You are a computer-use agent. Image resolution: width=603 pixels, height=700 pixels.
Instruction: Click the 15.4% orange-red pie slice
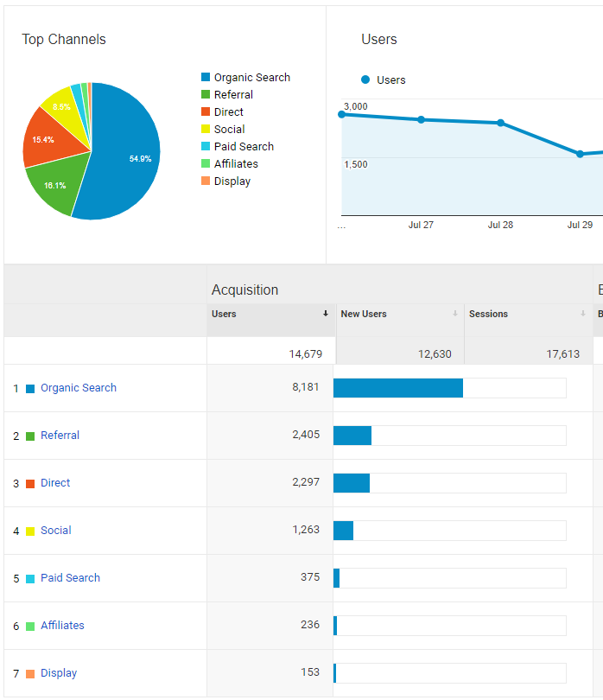(x=49, y=138)
